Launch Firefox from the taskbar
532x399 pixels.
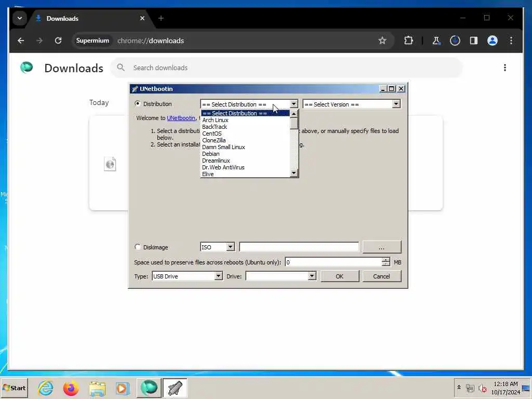click(71, 388)
